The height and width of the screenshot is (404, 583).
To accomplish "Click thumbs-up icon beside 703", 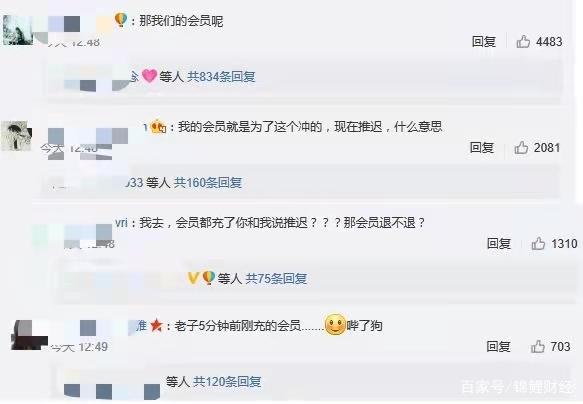I will click(x=537, y=346).
